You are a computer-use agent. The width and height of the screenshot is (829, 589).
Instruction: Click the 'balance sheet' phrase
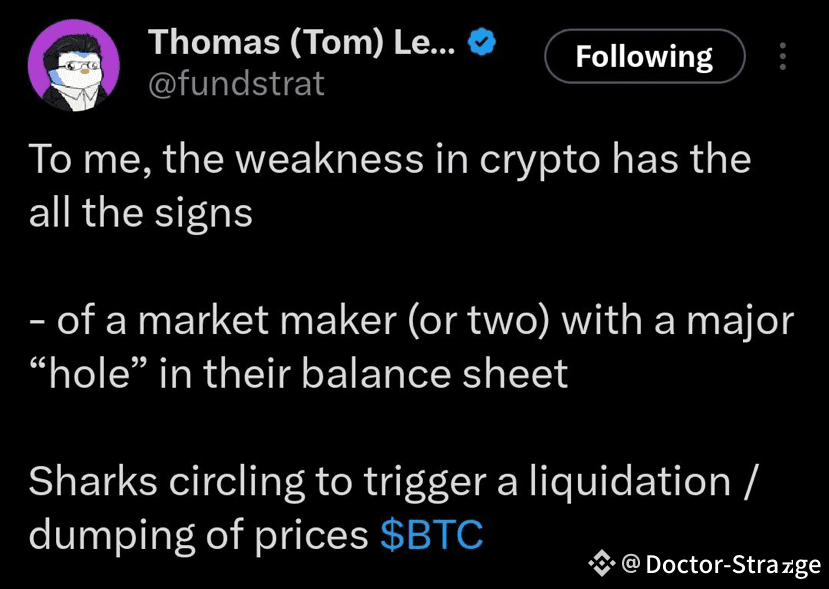pos(435,373)
